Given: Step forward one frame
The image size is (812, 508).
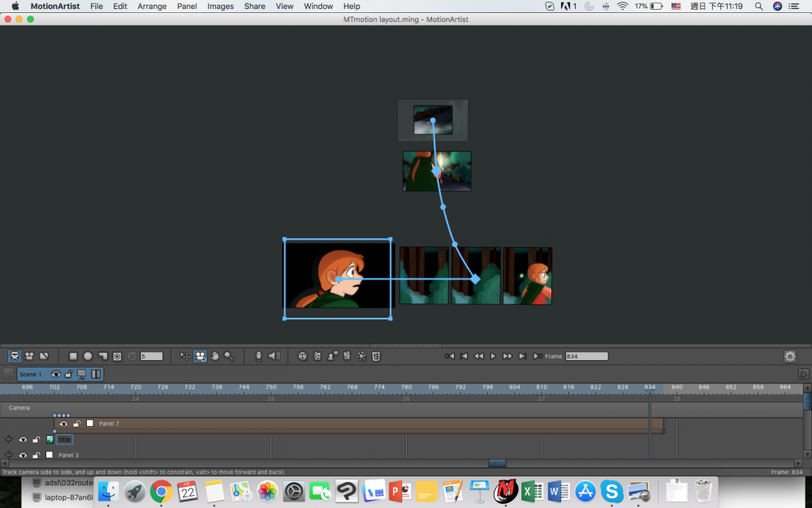Looking at the screenshot, I should tap(508, 356).
